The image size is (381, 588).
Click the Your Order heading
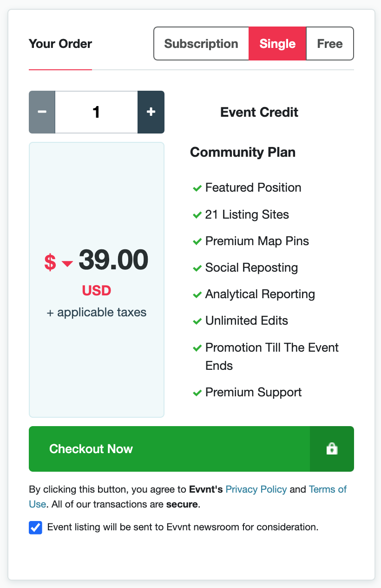[60, 44]
